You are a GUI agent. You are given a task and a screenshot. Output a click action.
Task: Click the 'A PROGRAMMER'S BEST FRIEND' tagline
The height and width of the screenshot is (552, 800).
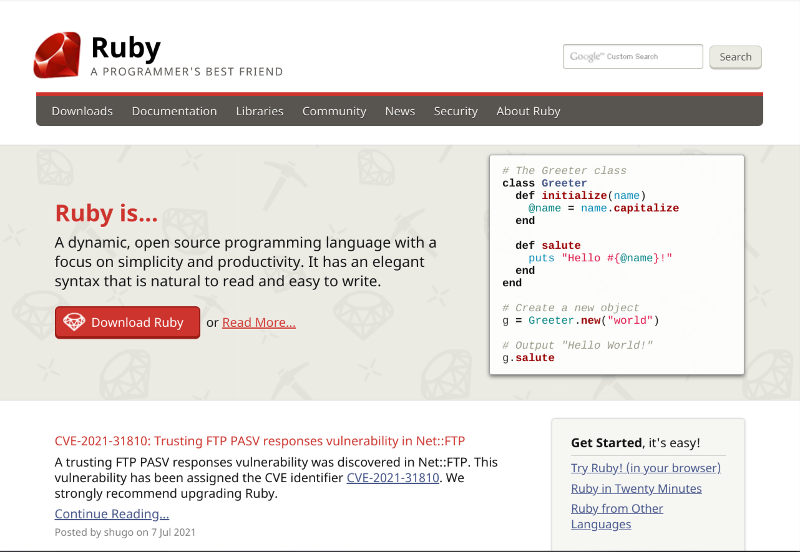pos(187,71)
